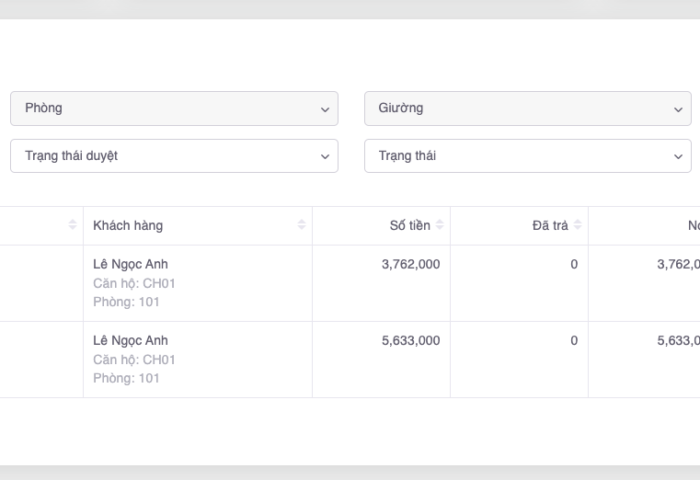Click the Đã trả column sort icon
The width and height of the screenshot is (700, 480).
577,226
